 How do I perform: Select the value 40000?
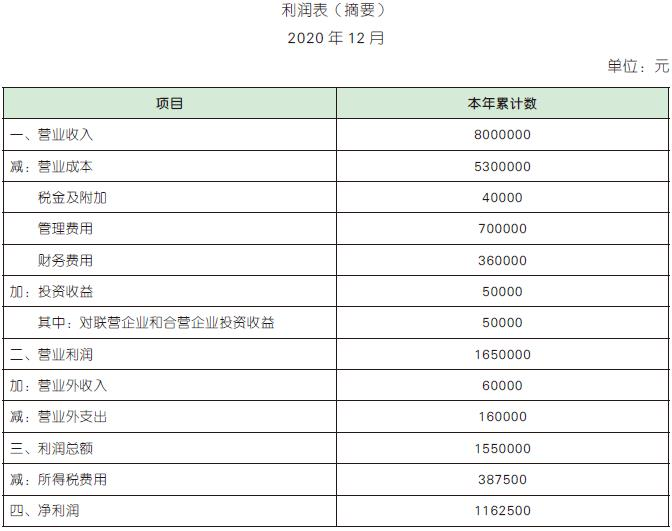coord(502,198)
